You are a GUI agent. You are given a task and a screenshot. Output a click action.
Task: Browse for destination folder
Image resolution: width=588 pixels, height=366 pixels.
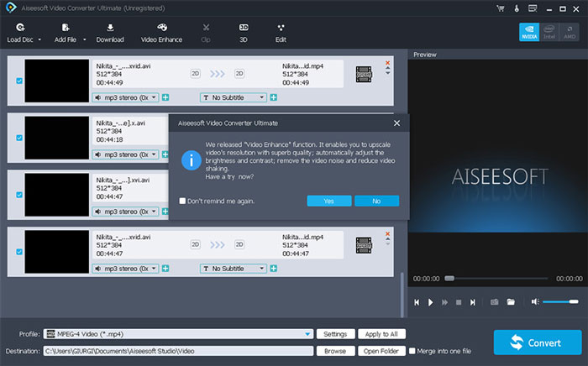pyautogui.click(x=335, y=351)
